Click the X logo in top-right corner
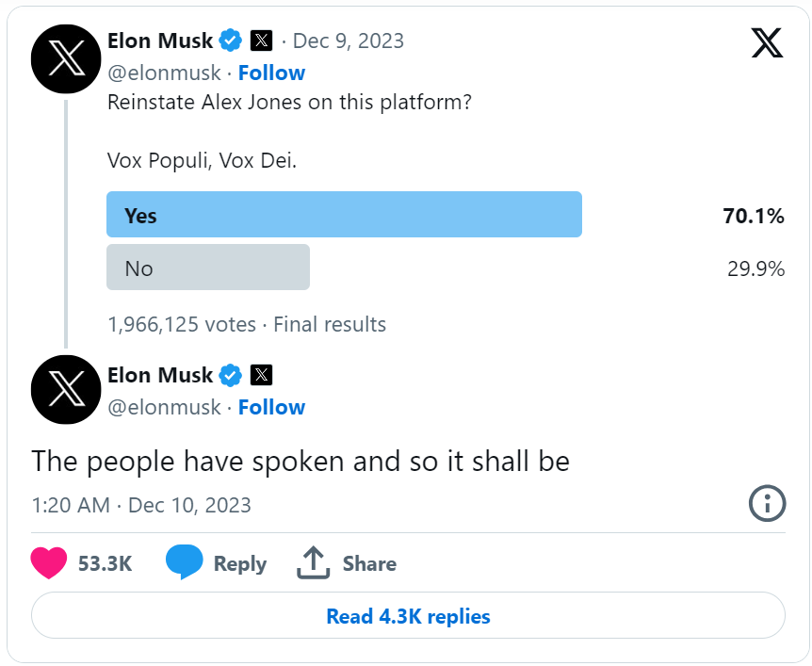Image resolution: width=812 pixels, height=666 pixels. 767,43
